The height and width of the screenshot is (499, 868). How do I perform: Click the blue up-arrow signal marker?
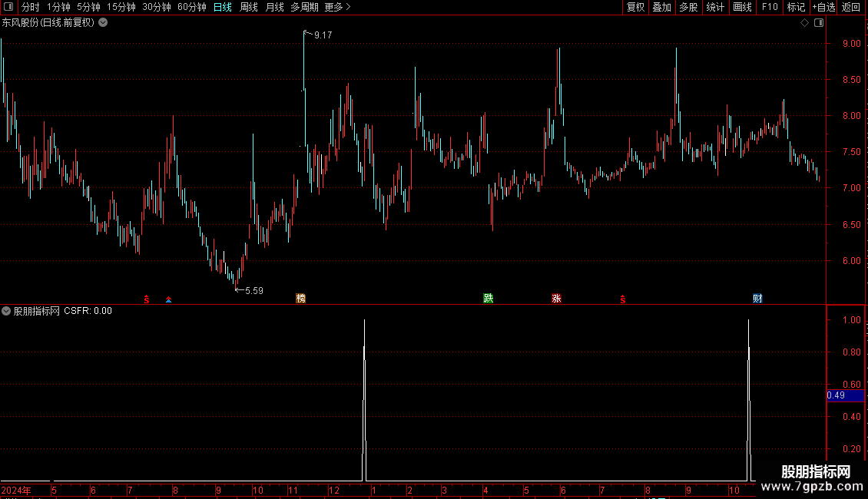[168, 299]
